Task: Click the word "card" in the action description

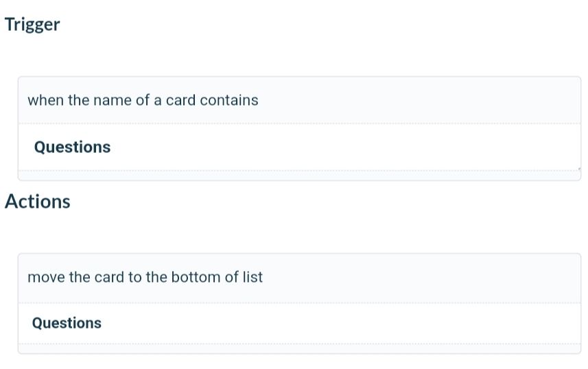Action: (x=108, y=277)
